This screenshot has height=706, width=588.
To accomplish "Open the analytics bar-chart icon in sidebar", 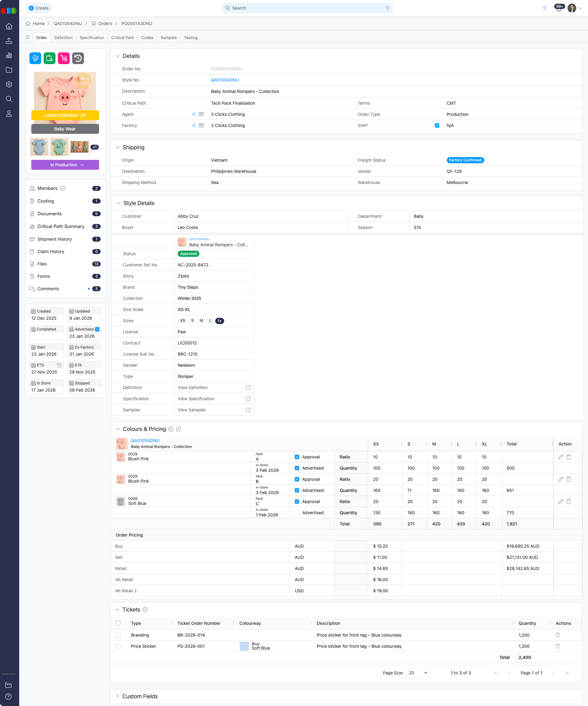I will (9, 55).
